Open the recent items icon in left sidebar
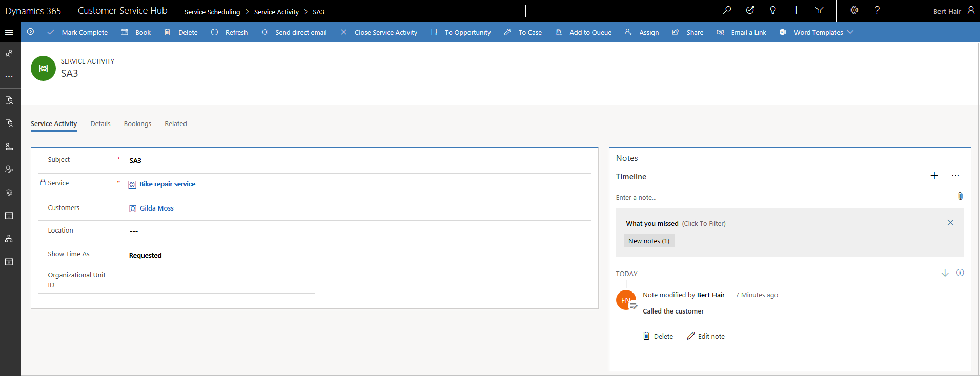The height and width of the screenshot is (376, 980). (9, 54)
